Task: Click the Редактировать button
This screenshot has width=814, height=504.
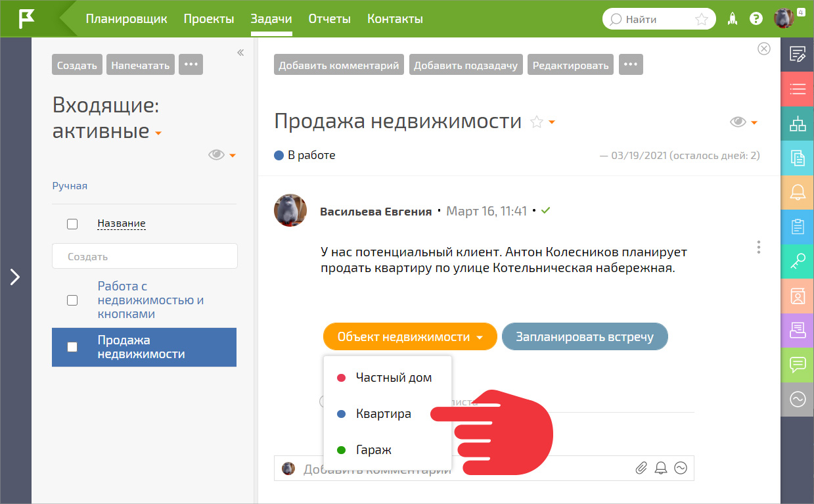Action: pos(571,65)
